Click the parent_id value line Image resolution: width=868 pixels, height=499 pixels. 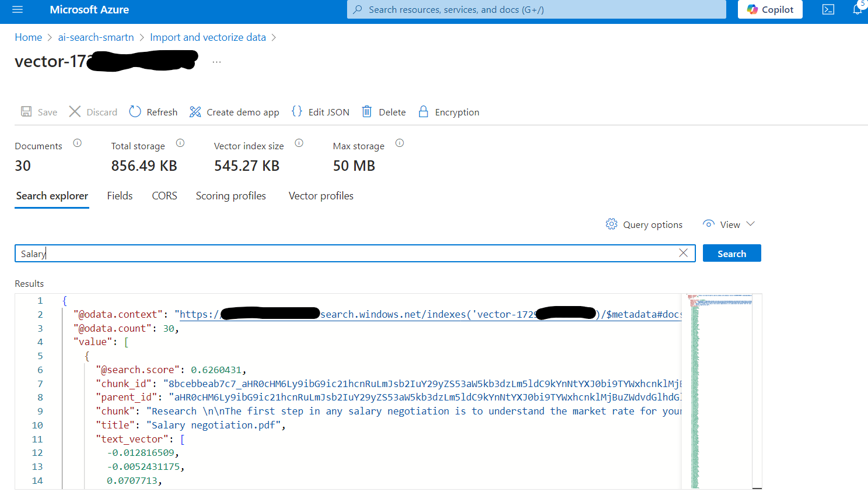[x=425, y=398]
